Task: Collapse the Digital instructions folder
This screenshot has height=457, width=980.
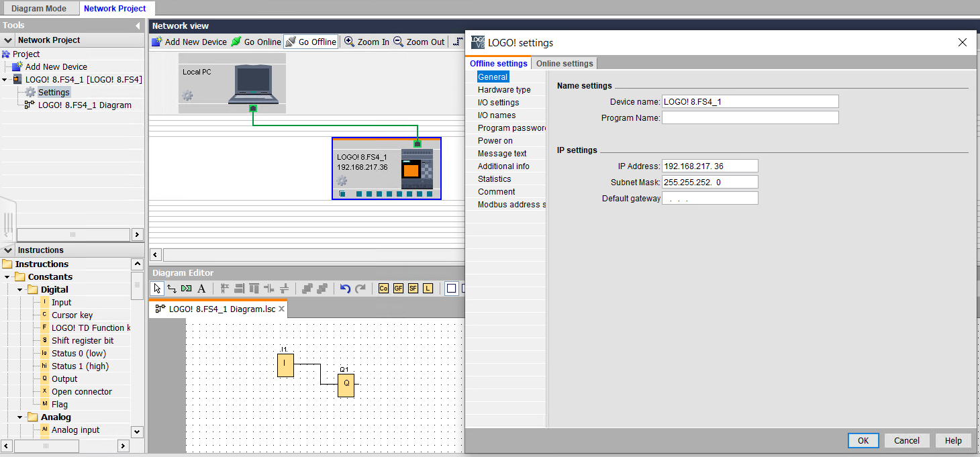Action: coord(21,290)
